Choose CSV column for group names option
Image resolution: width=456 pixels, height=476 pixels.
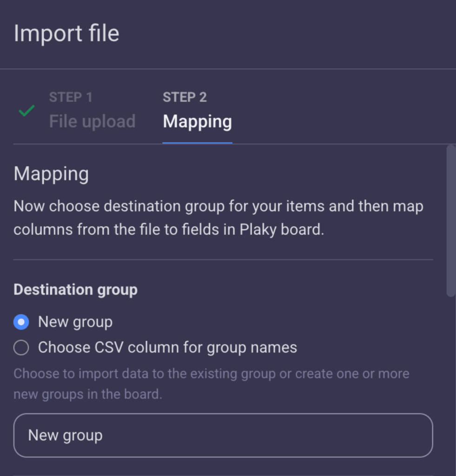pyautogui.click(x=20, y=347)
